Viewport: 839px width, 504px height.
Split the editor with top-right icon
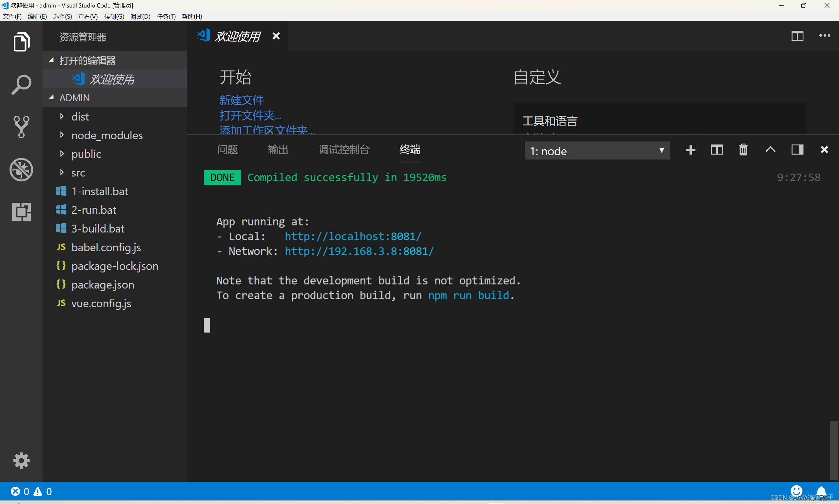coord(797,36)
